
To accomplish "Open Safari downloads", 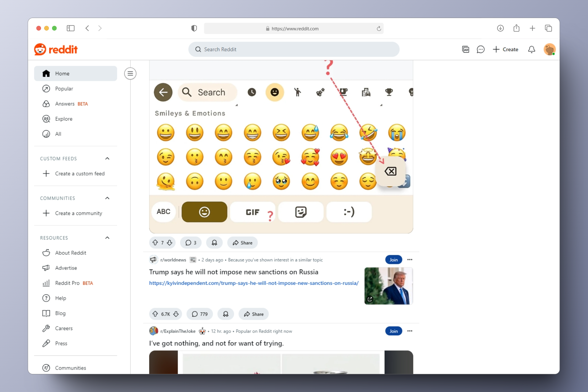I will click(500, 28).
